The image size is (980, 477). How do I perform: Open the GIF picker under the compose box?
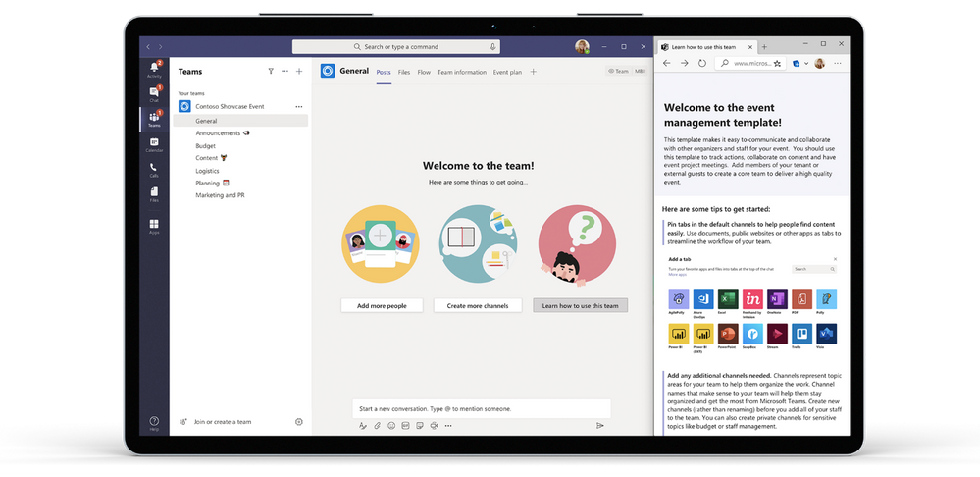coord(405,426)
